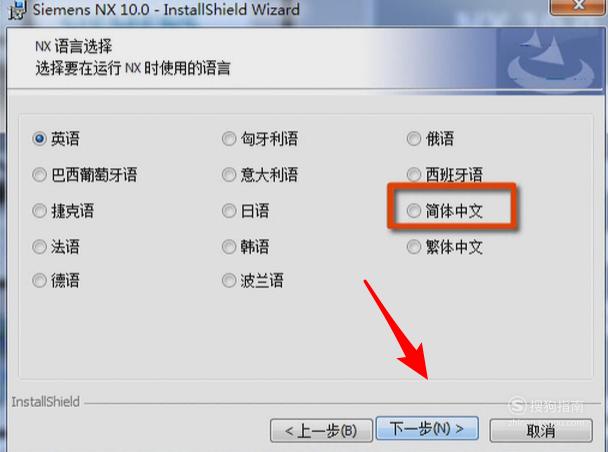Viewport: 608px width, 452px height.
Task: Choose 德语 language option
Action: click(39, 280)
